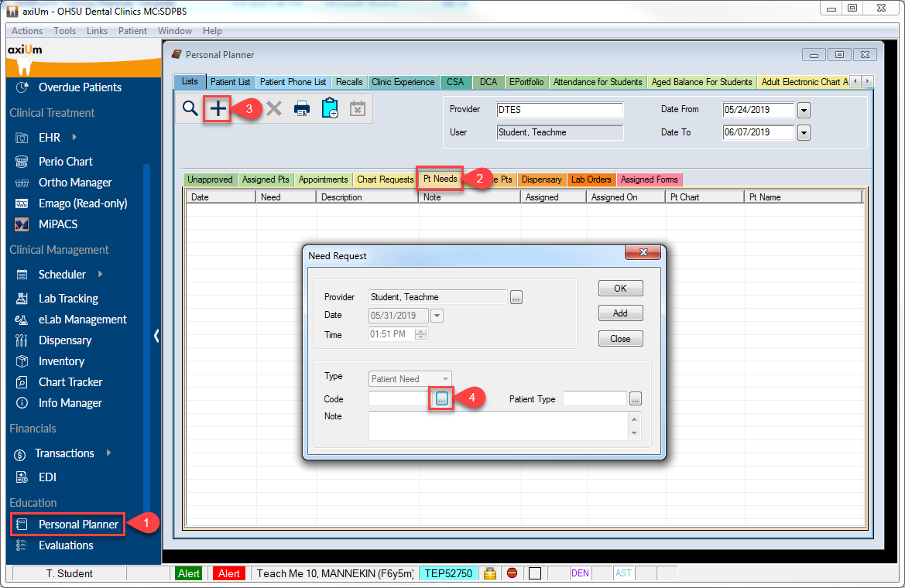
Task: Open Overdue Patients from the sidebar
Action: tap(80, 87)
